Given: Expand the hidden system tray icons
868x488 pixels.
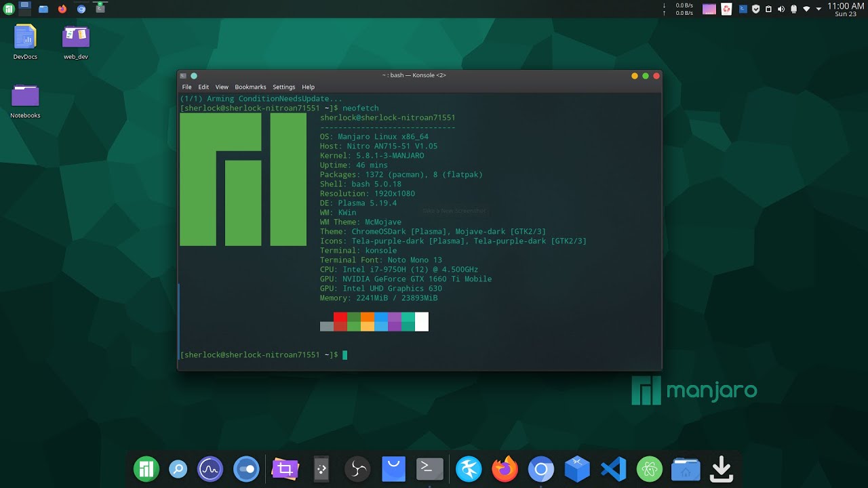Looking at the screenshot, I should 818,9.
